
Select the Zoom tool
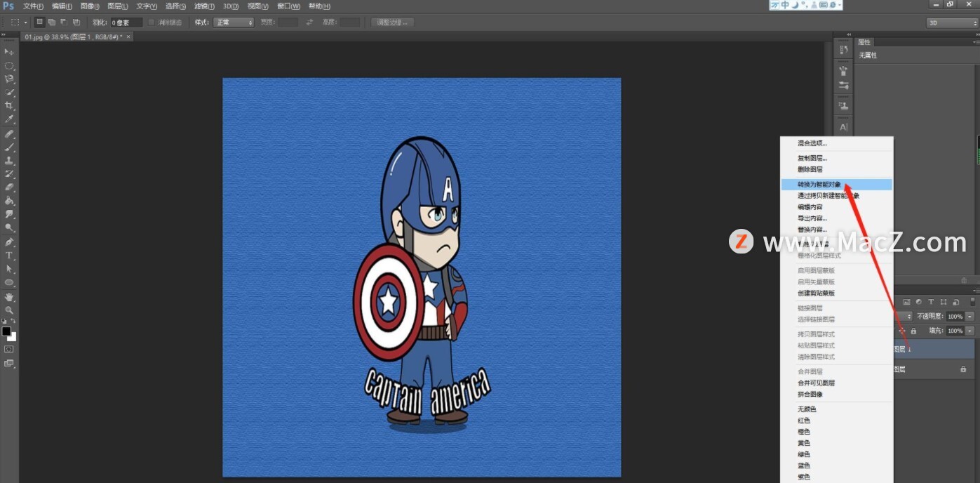click(9, 310)
